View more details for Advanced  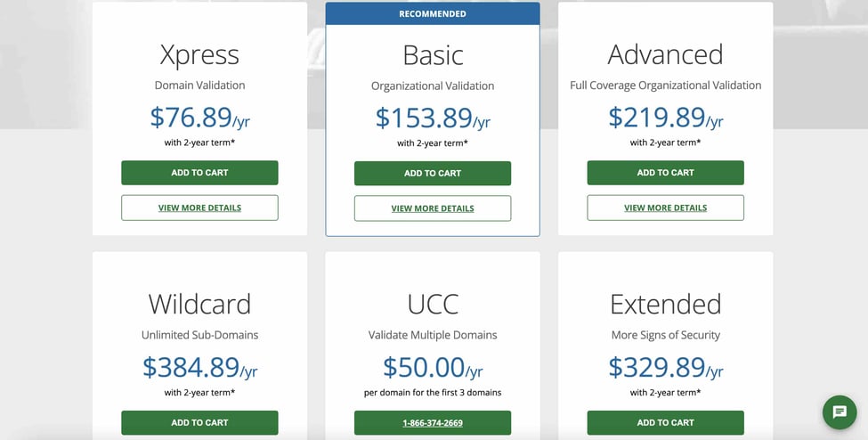pos(665,208)
